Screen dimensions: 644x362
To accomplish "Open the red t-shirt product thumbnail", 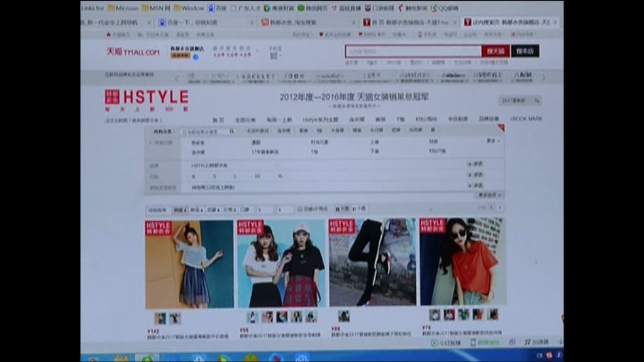I will pos(463,262).
